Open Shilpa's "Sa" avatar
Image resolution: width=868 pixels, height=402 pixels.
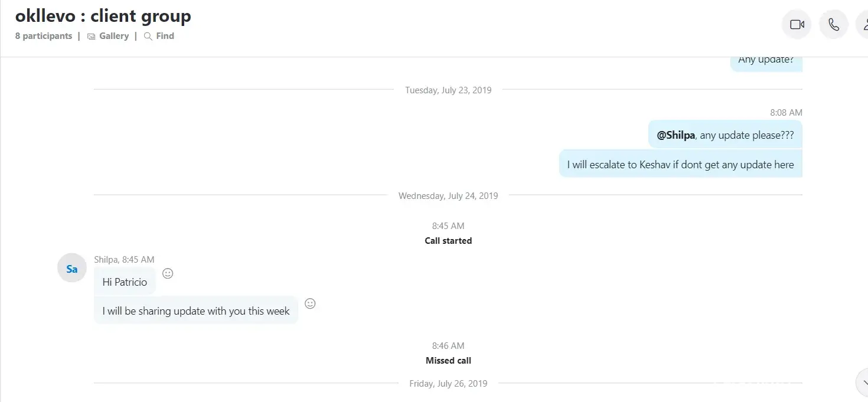point(72,269)
